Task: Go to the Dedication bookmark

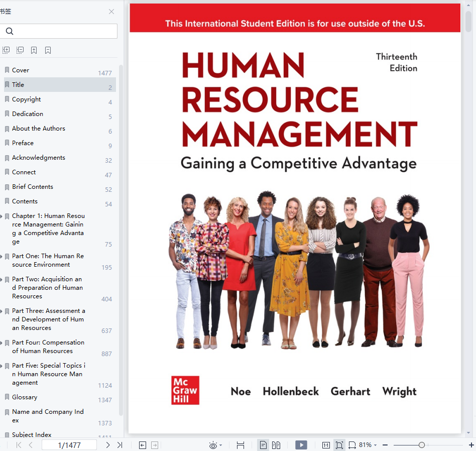Action: pos(59,114)
